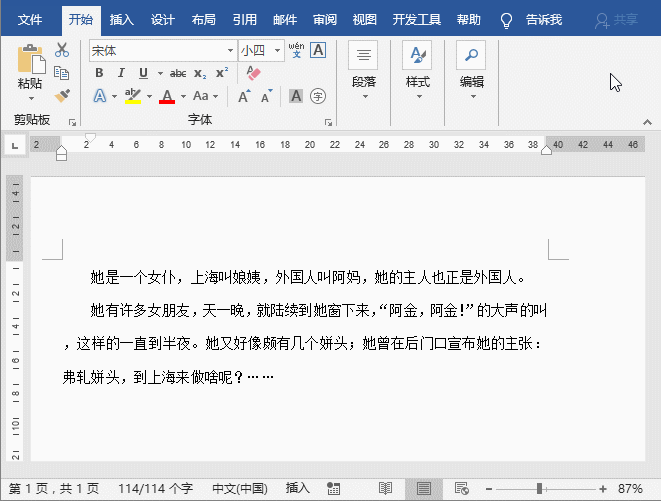Switch to the 视图 View tab

click(x=365, y=19)
